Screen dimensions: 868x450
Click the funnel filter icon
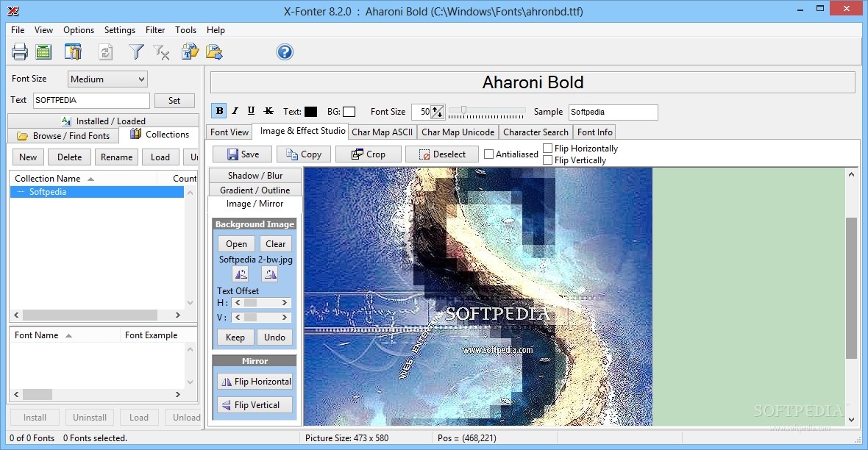(x=136, y=52)
